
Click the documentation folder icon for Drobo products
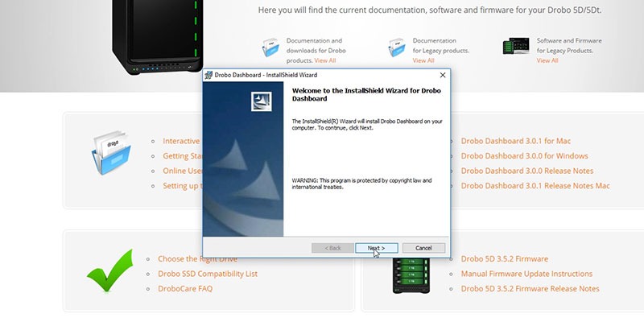(271, 47)
